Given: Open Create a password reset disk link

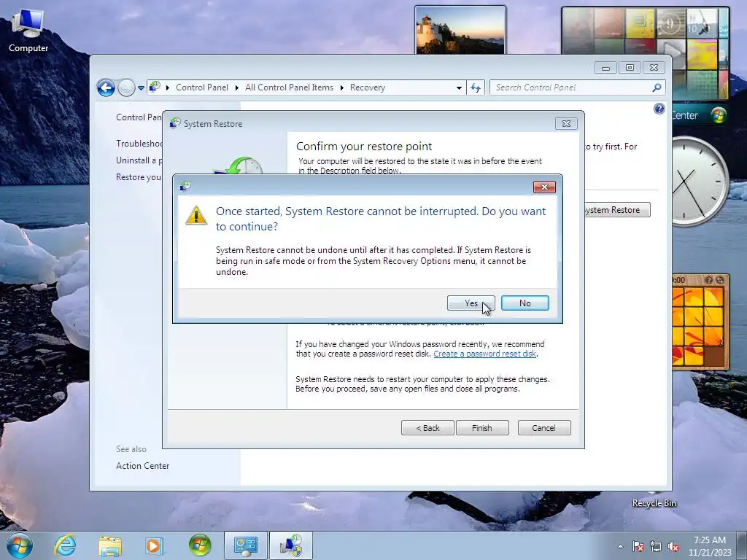Looking at the screenshot, I should coord(485,354).
